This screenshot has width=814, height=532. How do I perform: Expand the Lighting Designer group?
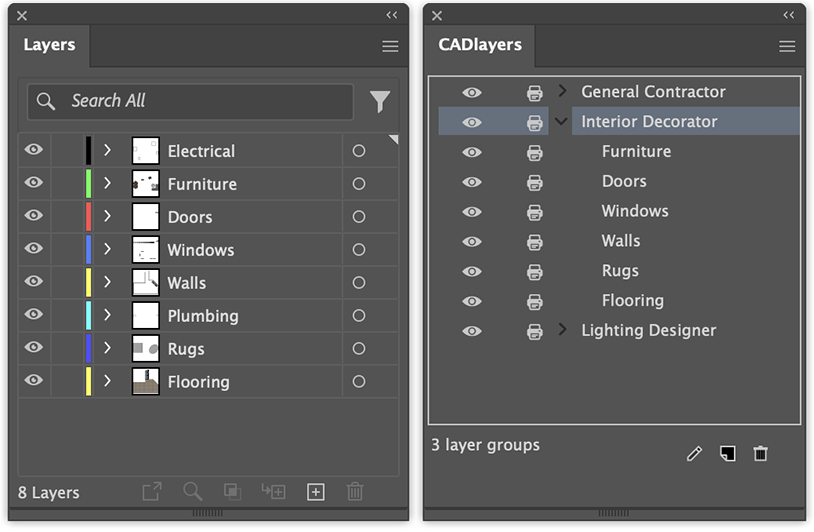pyautogui.click(x=562, y=329)
